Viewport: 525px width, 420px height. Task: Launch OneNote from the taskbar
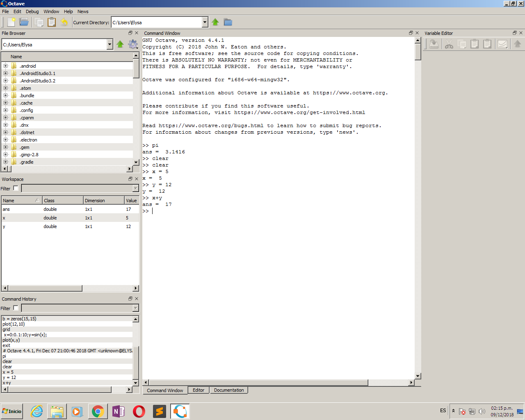[118, 411]
